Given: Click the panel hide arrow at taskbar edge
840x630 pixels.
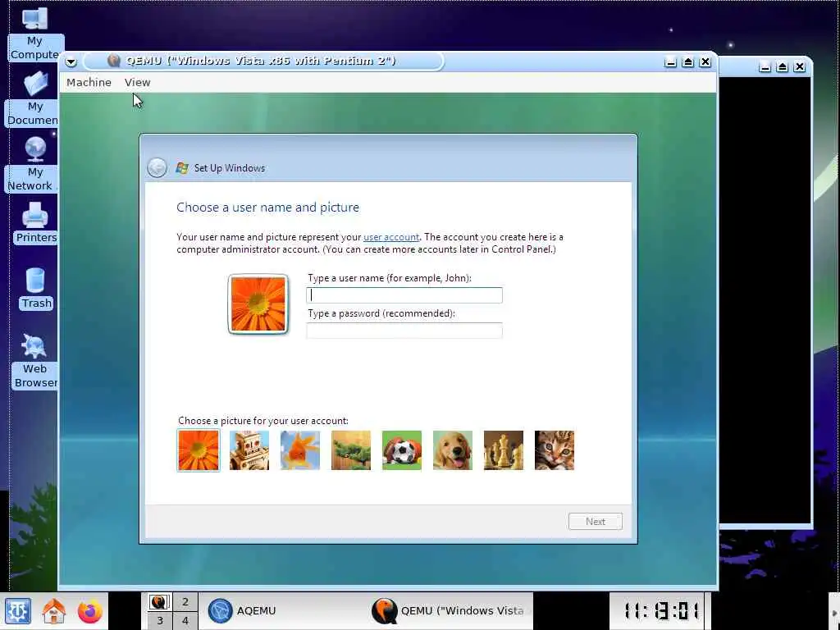Looking at the screenshot, I should tap(834, 612).
